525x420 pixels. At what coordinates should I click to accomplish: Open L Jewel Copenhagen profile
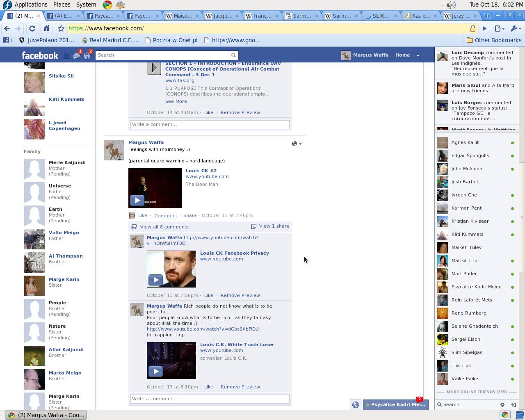(64, 126)
